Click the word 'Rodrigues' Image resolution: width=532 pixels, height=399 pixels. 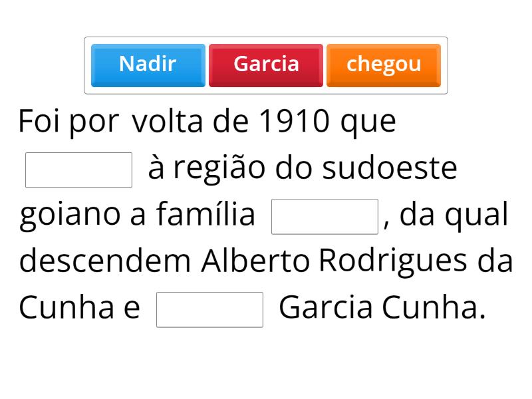pos(394,261)
